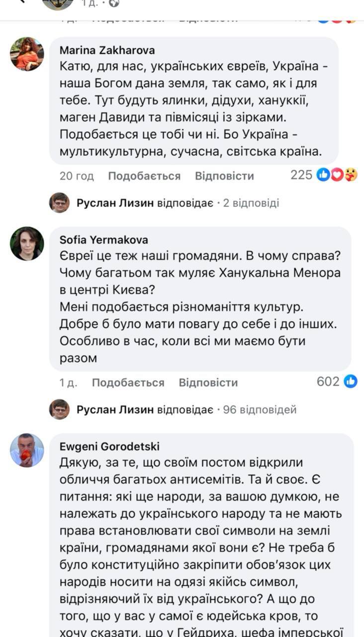The height and width of the screenshot is (637, 364).
Task: Click the red heart reaction icon
Action: coord(337,175)
